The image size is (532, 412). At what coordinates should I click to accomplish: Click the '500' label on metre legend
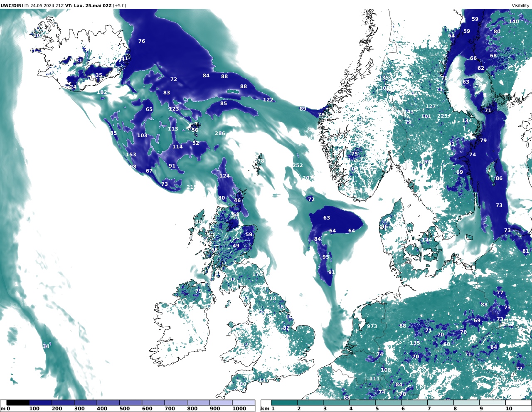pos(125,409)
